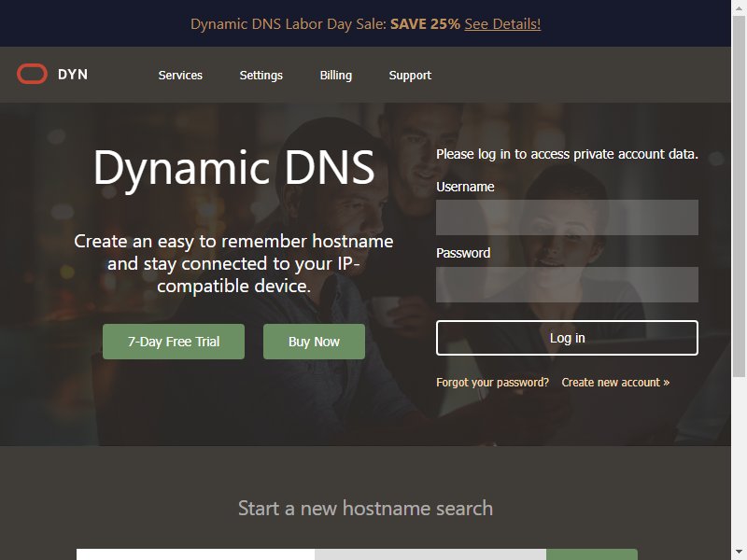This screenshot has width=747, height=560.
Task: Click the red Oracle logo icon
Action: (32, 75)
